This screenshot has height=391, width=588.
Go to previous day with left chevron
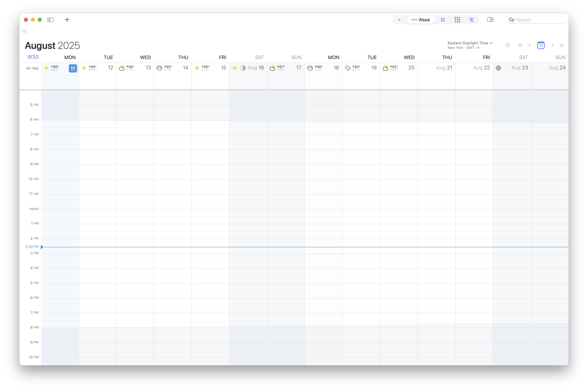coord(529,45)
